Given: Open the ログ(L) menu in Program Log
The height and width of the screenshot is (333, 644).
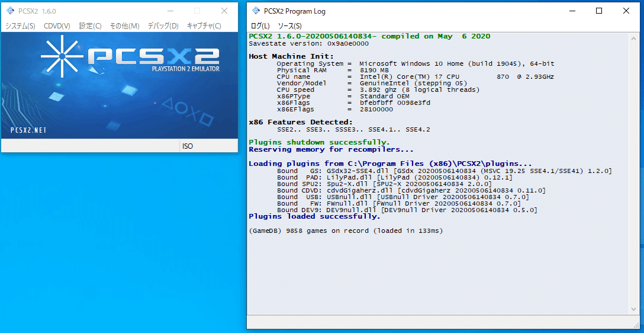Looking at the screenshot, I should [260, 26].
